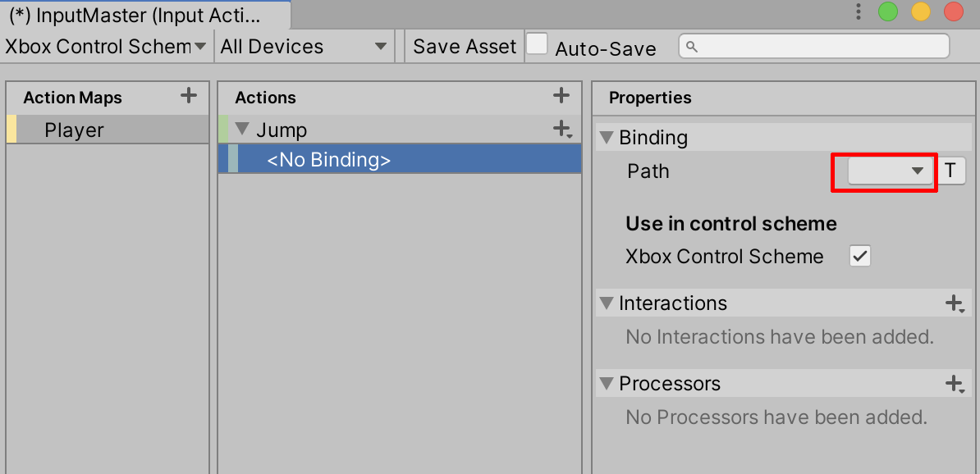The image size is (980, 474).
Task: Open the binding Path dropdown
Action: pos(890,171)
